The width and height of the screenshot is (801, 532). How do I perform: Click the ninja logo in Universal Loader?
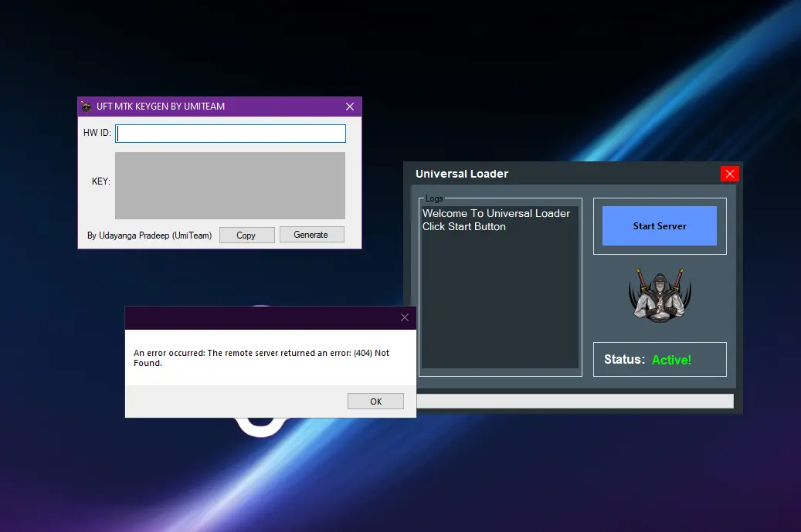tap(660, 295)
